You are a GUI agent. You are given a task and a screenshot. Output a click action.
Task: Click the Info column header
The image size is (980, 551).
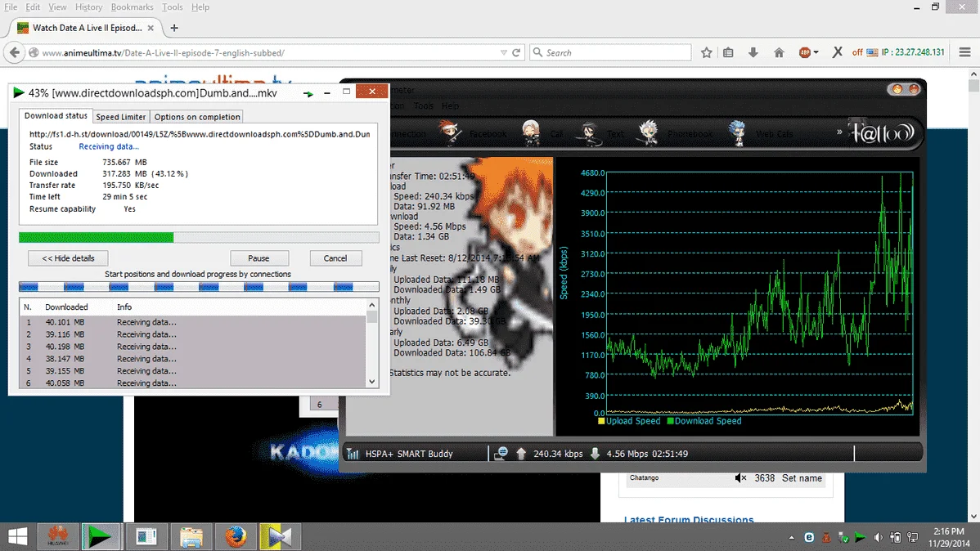click(124, 307)
